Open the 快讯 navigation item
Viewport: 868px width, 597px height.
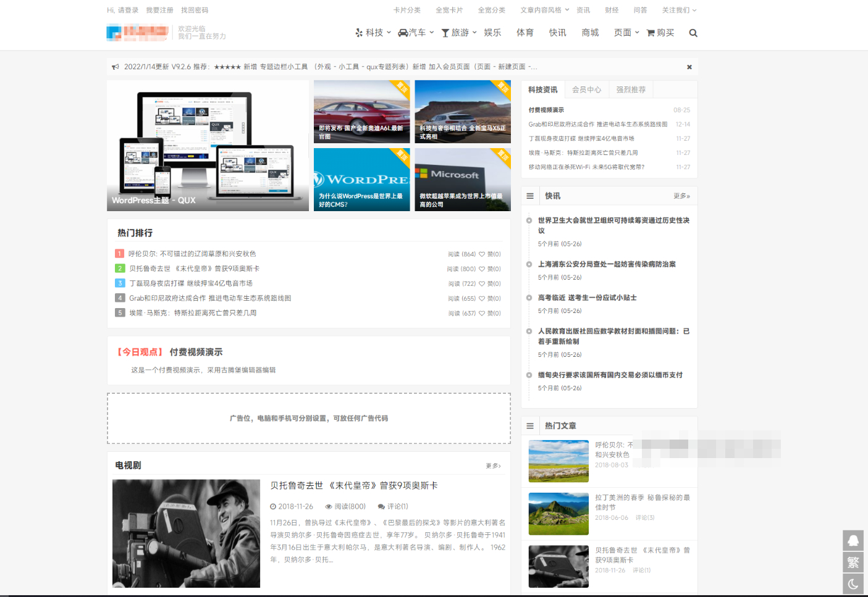pyautogui.click(x=557, y=33)
